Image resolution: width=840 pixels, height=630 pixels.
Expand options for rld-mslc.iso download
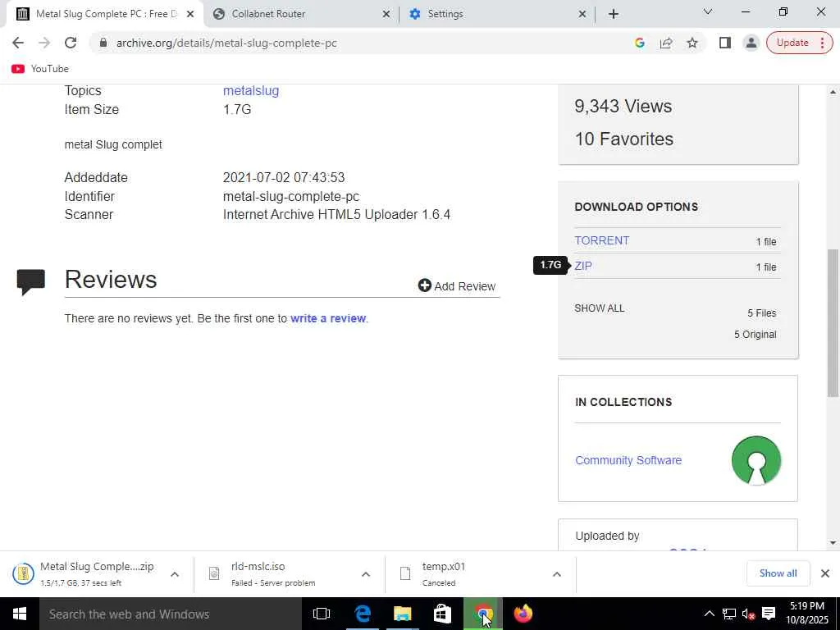[366, 574]
